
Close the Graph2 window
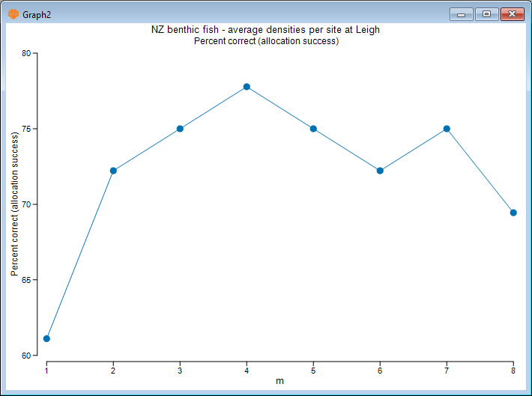tap(512, 13)
